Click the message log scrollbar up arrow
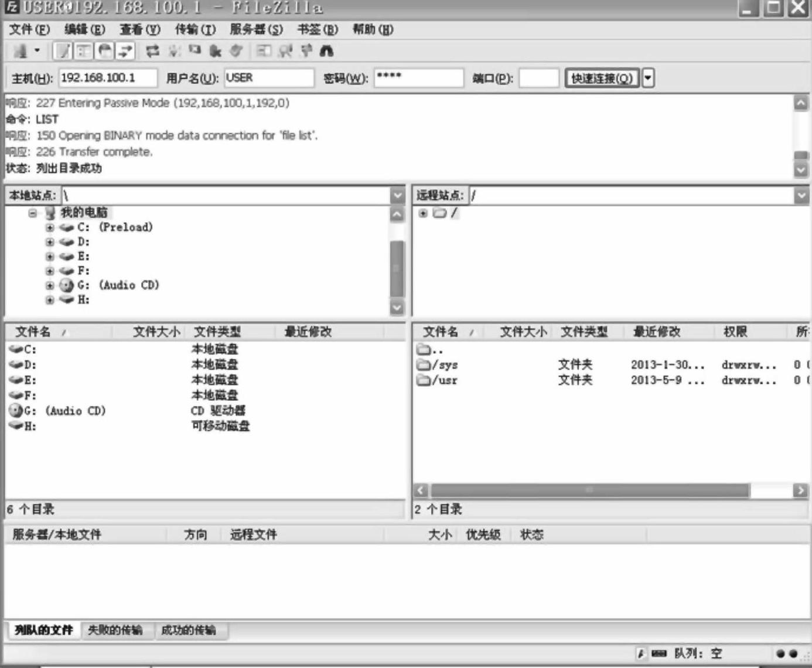The image size is (812, 668). pos(801,103)
